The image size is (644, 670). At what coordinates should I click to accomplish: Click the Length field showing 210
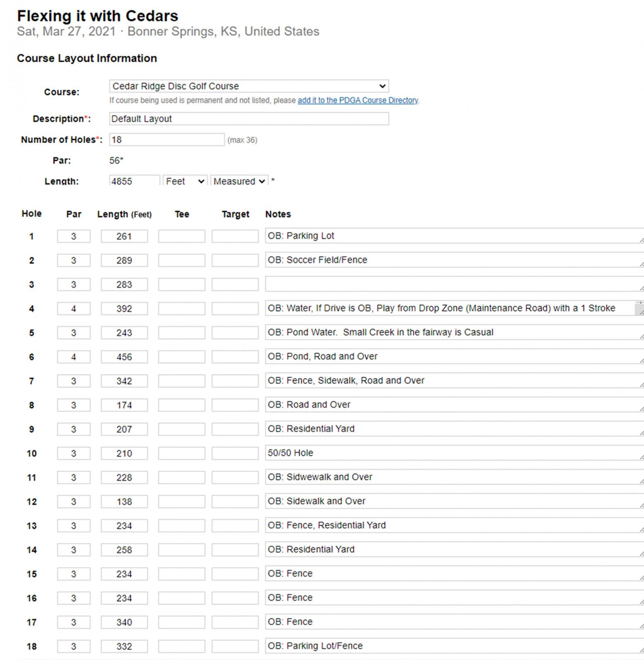point(124,453)
